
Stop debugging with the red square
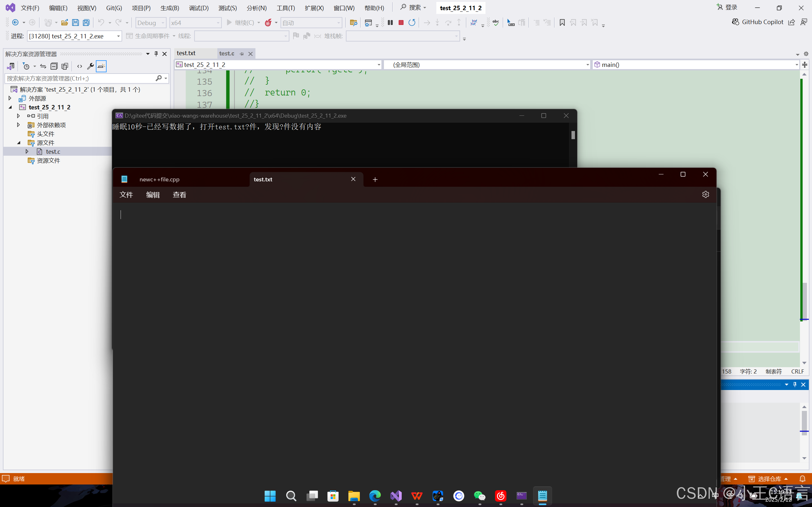pos(401,23)
